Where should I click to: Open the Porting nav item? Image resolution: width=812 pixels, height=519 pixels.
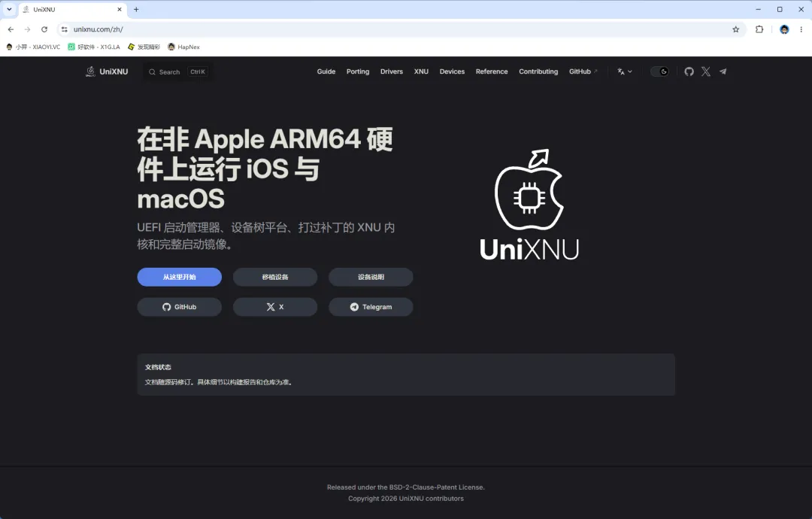tap(358, 71)
